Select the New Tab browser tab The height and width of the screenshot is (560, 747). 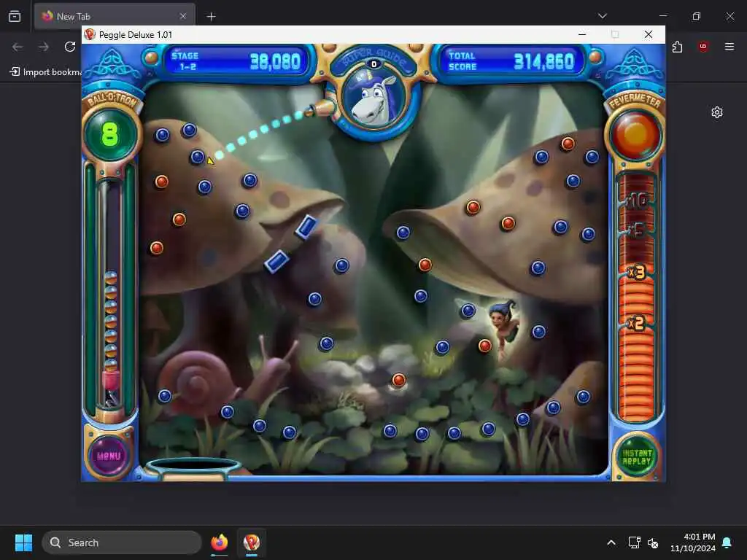click(115, 16)
